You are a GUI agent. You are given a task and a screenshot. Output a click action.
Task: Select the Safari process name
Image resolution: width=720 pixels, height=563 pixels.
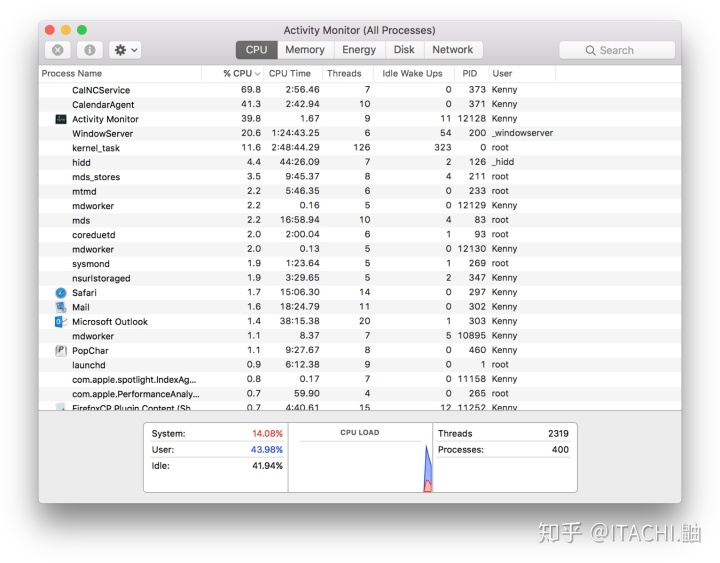pyautogui.click(x=84, y=293)
